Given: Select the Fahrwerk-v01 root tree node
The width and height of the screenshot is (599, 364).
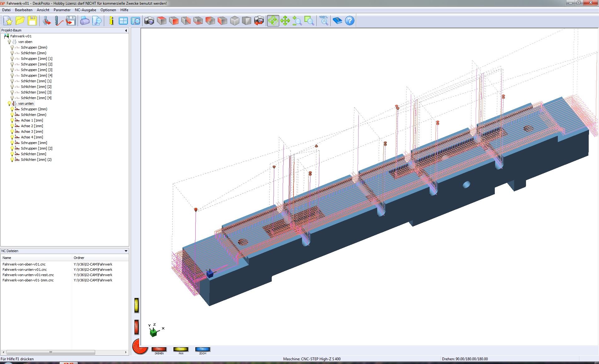Looking at the screenshot, I should click(21, 36).
